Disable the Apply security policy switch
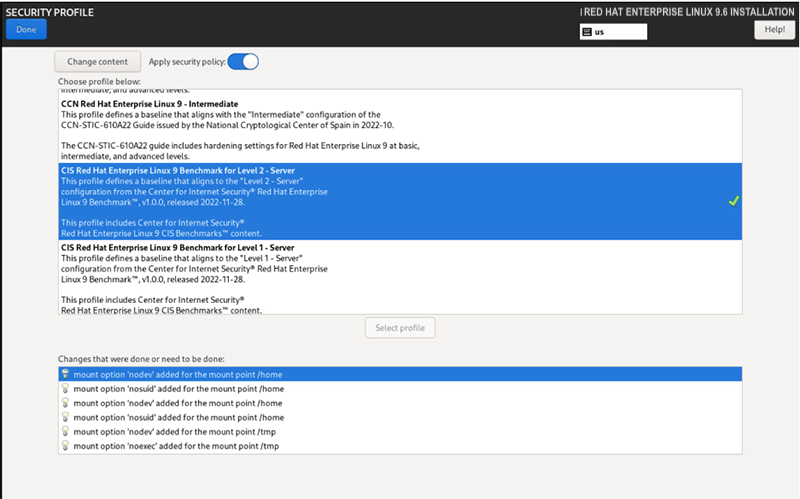This screenshot has height=499, width=800. tap(243, 62)
